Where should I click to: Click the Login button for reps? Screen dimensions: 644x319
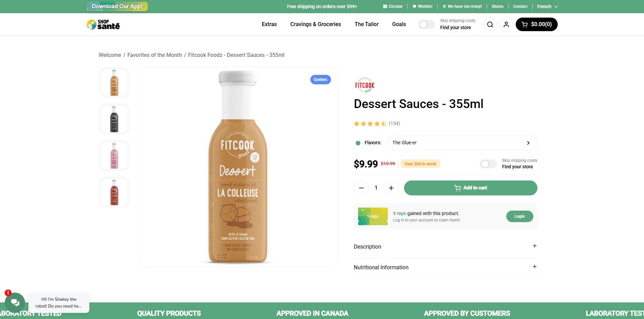(519, 216)
